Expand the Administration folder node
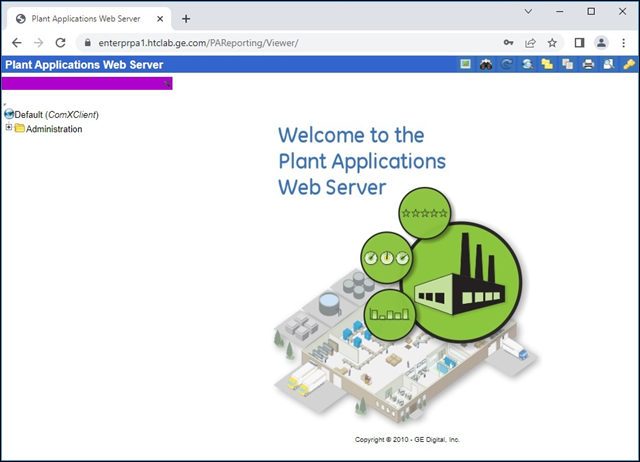Screen dimensions: 640x462 (9, 127)
